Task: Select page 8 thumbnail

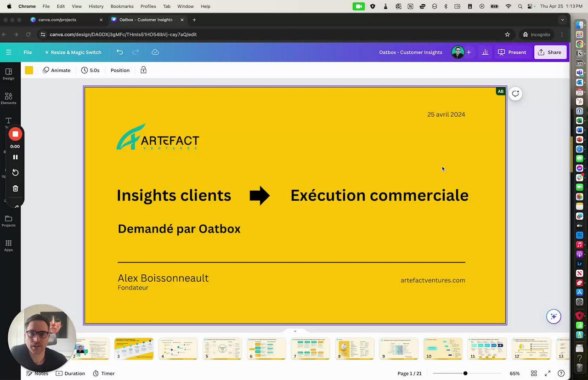Action: (355, 349)
